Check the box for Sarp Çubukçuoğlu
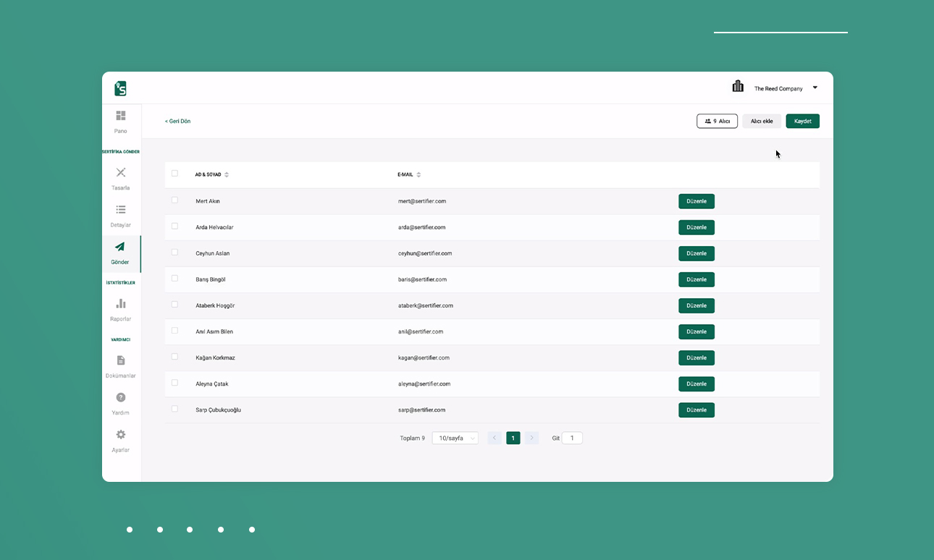 (x=174, y=409)
